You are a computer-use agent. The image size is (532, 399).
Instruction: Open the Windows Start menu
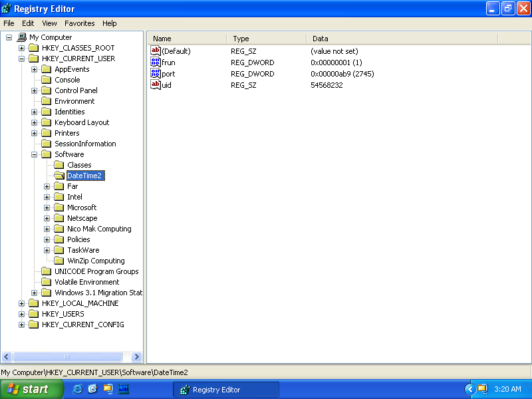31,389
